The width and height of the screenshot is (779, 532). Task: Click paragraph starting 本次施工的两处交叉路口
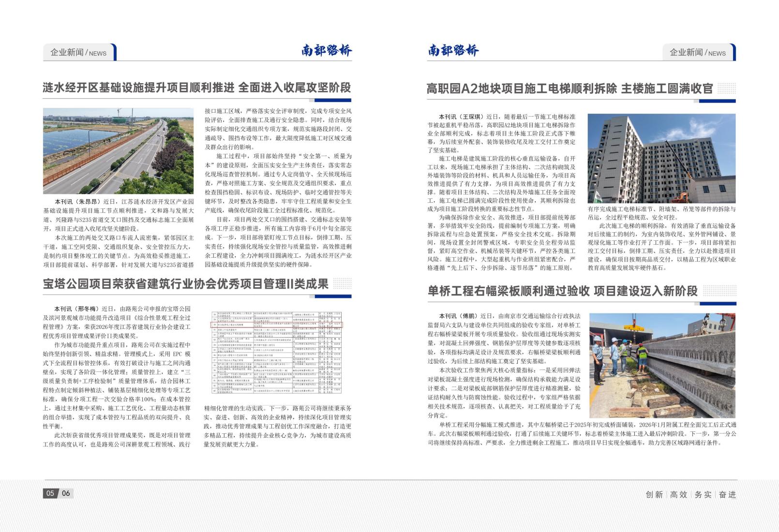[119, 251]
